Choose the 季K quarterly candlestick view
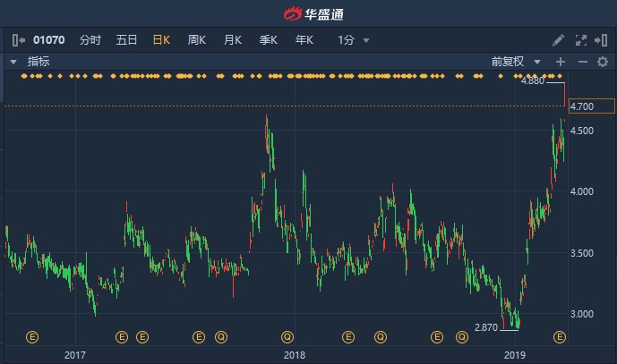 point(269,40)
